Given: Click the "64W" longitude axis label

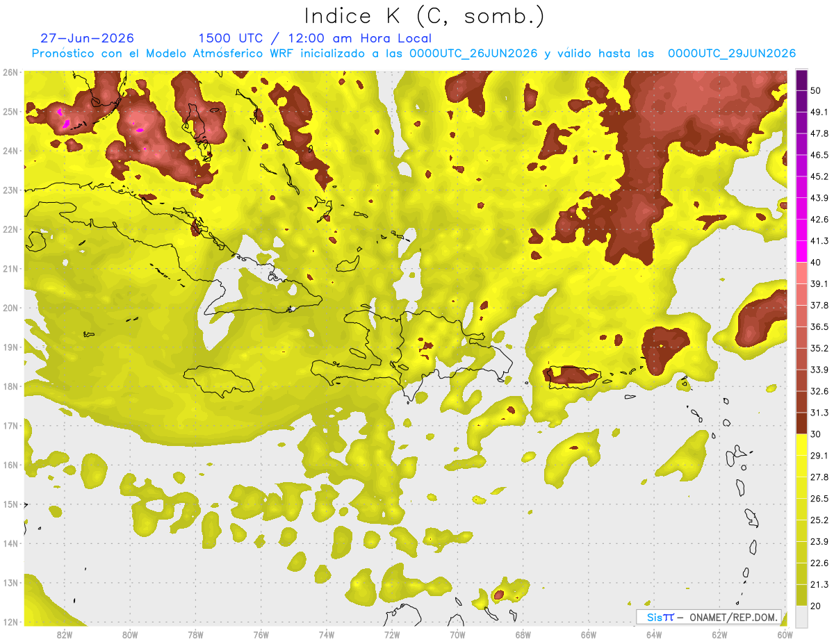Looking at the screenshot, I should click(x=654, y=634).
